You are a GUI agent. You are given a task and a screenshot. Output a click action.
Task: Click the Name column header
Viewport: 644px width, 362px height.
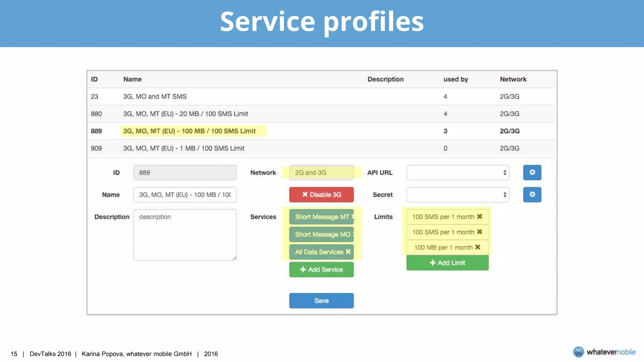pyautogui.click(x=132, y=79)
